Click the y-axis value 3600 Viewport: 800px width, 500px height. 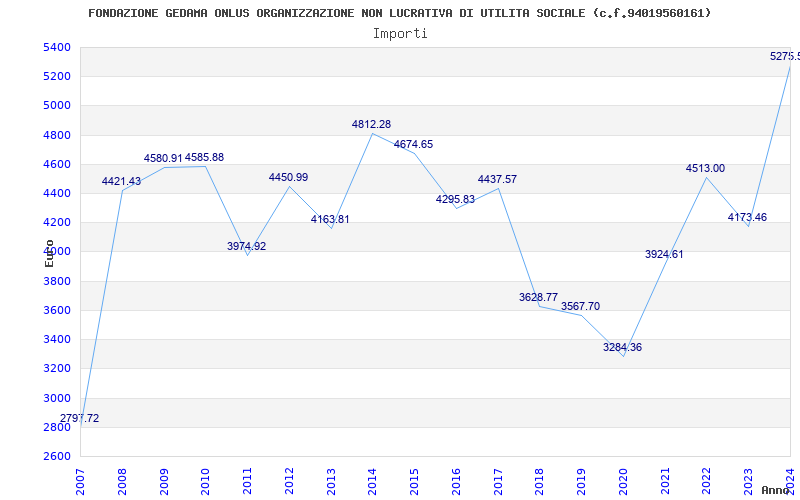click(x=58, y=310)
